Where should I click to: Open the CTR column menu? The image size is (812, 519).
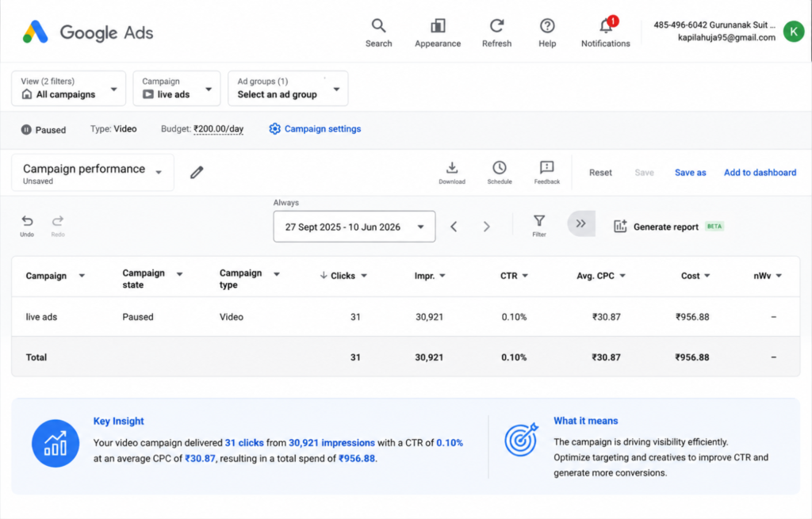tap(525, 276)
